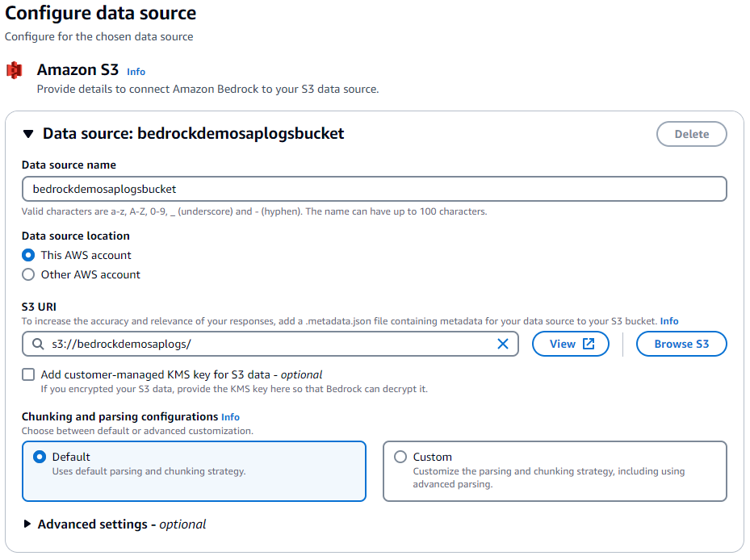
Task: Click the Browse S3 button
Action: click(681, 344)
